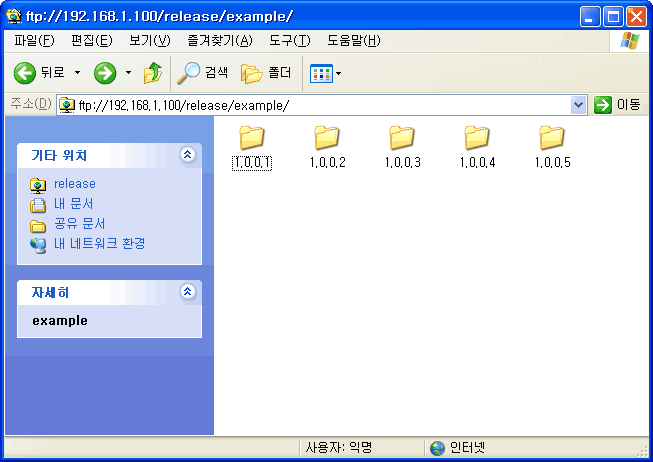This screenshot has height=462, width=653.
Task: Open the release link in sidebar
Action: (74, 184)
